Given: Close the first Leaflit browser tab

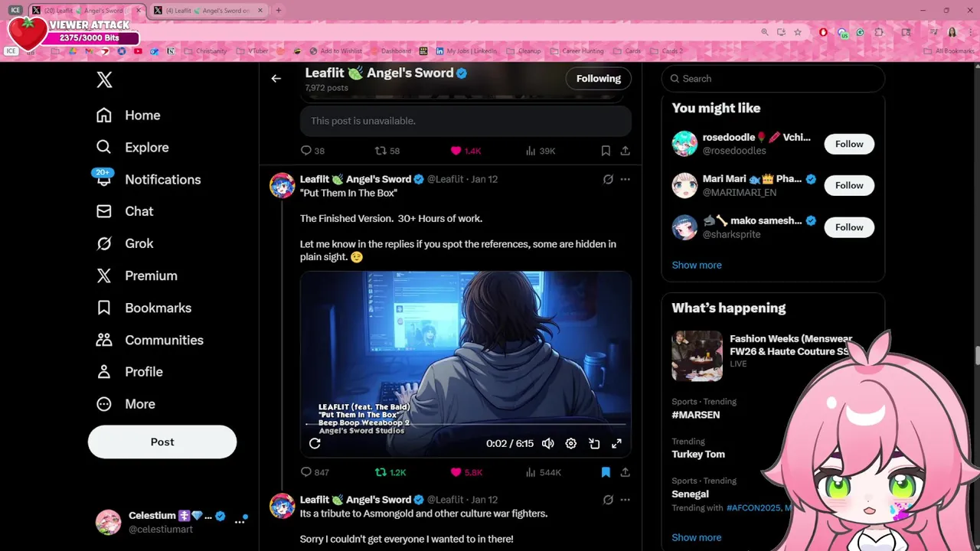Looking at the screenshot, I should (x=138, y=11).
